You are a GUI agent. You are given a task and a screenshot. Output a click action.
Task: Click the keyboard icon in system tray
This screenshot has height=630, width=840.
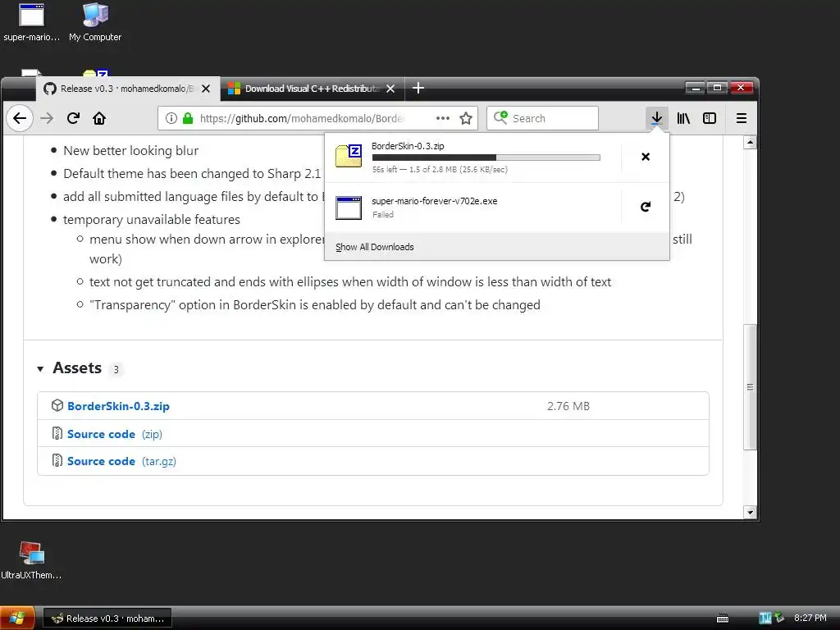(x=723, y=619)
